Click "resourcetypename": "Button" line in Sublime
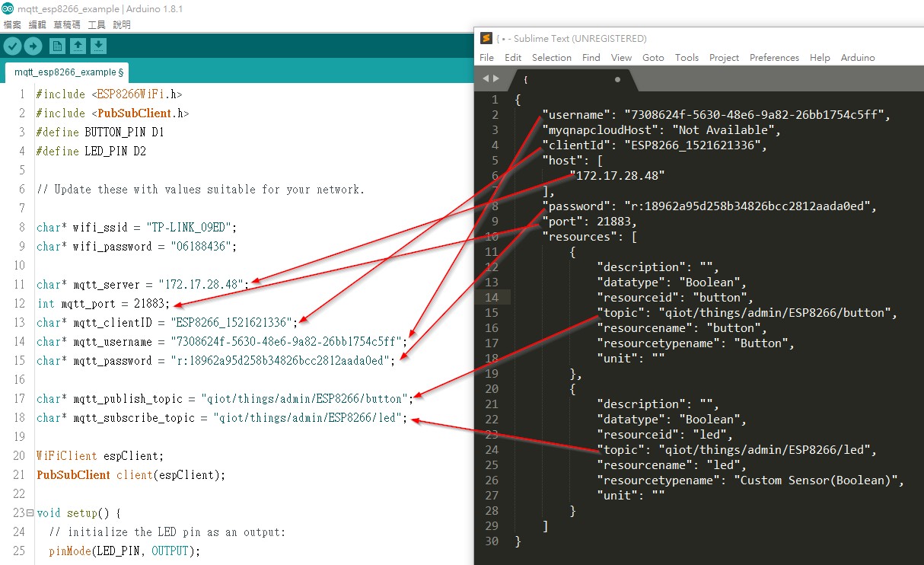Viewport: 924px width, 565px height. click(696, 343)
